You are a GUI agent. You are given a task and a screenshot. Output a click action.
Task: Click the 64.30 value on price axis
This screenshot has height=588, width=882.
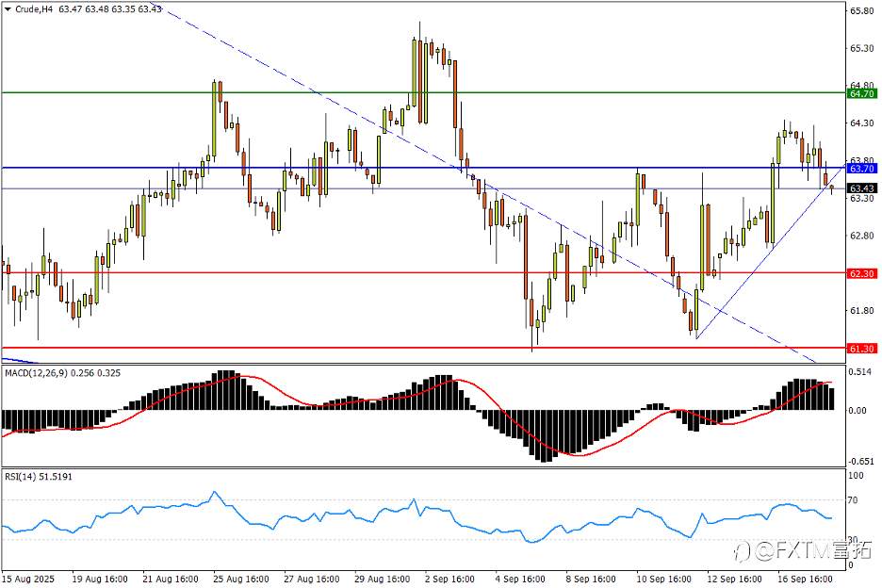pyautogui.click(x=861, y=123)
